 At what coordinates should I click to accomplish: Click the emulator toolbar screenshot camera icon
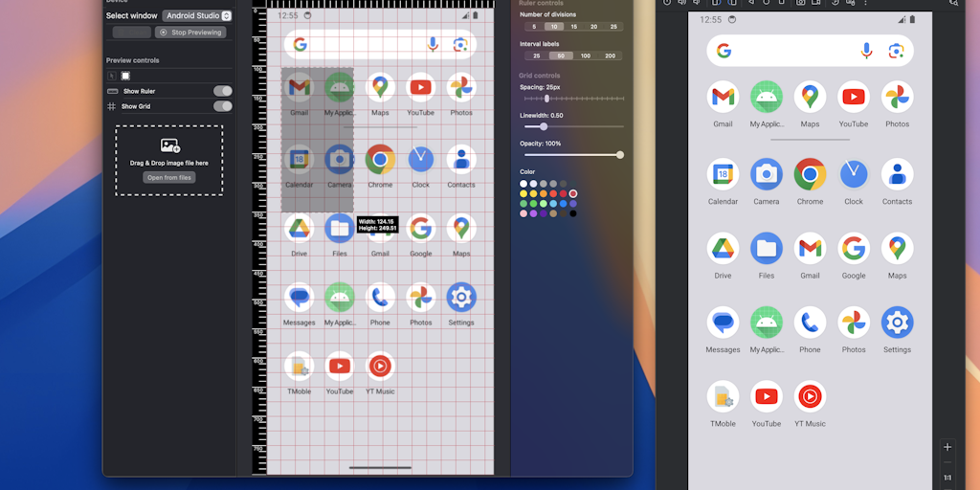click(801, 3)
